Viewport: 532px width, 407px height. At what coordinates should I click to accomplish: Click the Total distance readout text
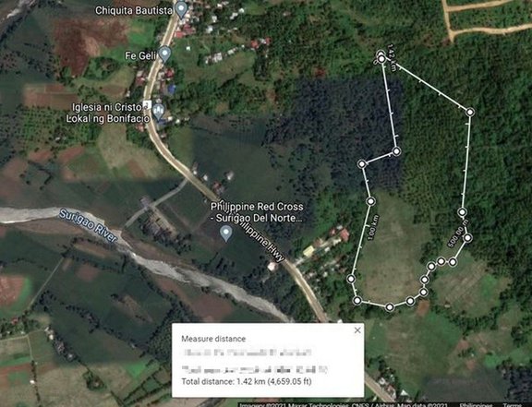point(247,381)
